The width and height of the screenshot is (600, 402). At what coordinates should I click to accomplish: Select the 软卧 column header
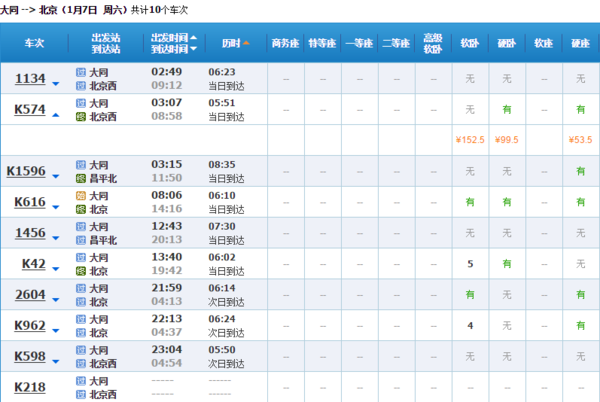[469, 44]
